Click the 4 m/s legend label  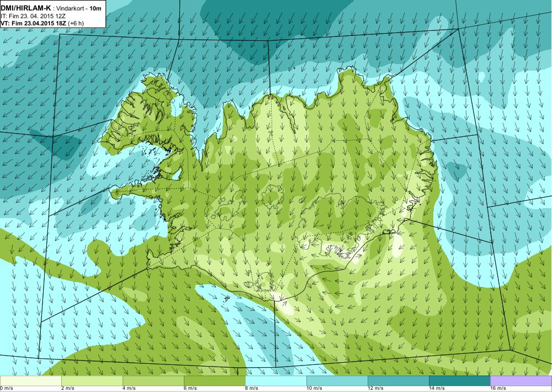click(x=129, y=389)
